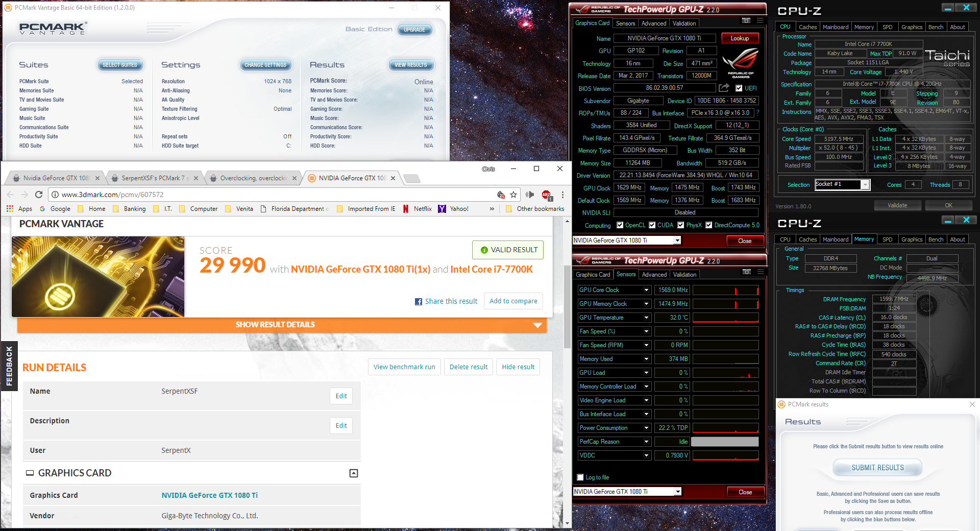Screen dimensions: 980x531
Task: Open Validation tab in top GPU-Z window
Action: (684, 23)
